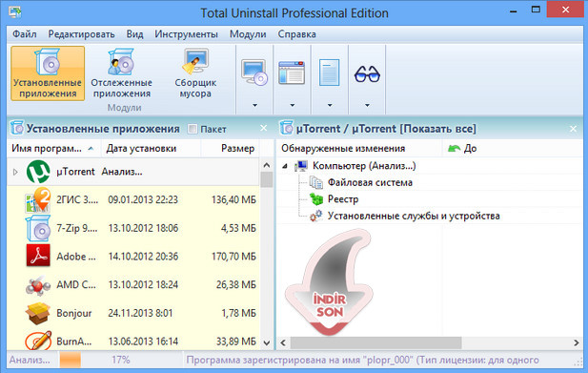Click the 170,70 МБ size cell
The width and height of the screenshot is (588, 373).
[234, 257]
